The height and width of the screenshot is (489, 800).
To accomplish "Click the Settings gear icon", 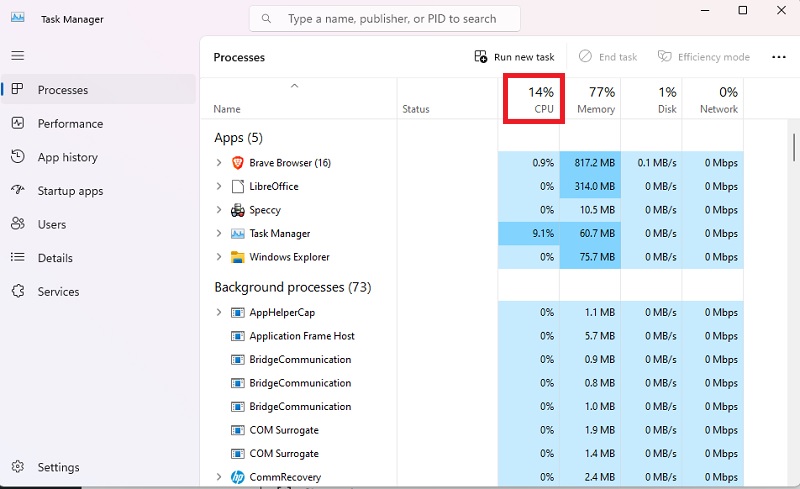I will point(18,467).
